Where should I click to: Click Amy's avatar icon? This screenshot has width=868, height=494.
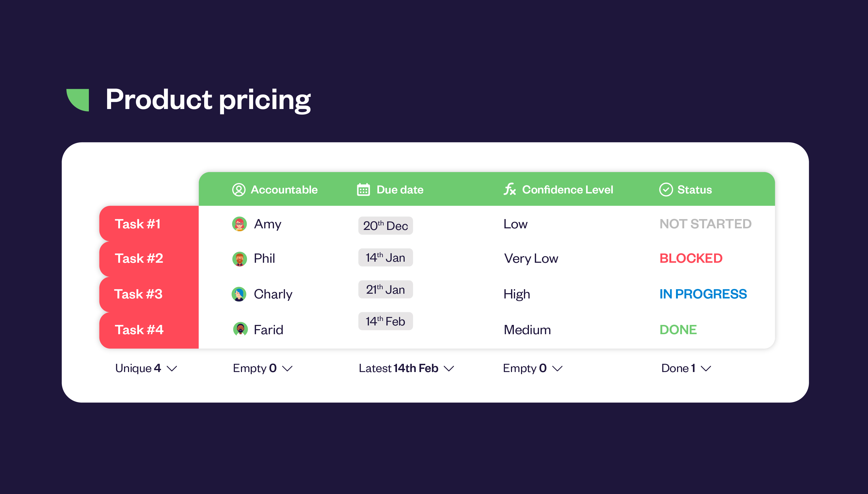pos(239,224)
